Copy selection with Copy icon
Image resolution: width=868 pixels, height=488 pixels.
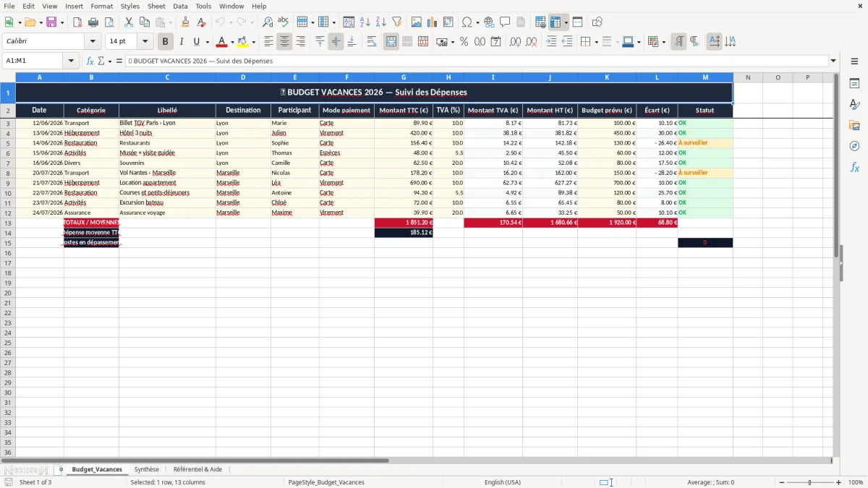(145, 22)
